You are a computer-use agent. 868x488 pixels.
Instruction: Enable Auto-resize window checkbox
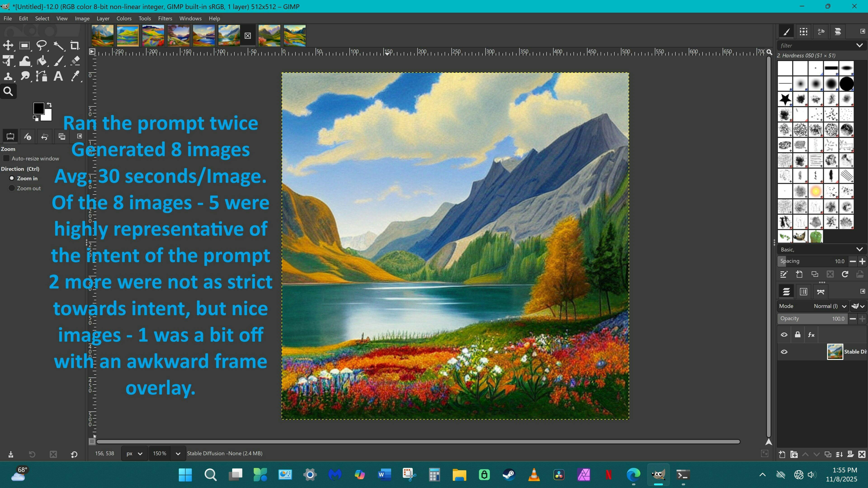(6, 158)
